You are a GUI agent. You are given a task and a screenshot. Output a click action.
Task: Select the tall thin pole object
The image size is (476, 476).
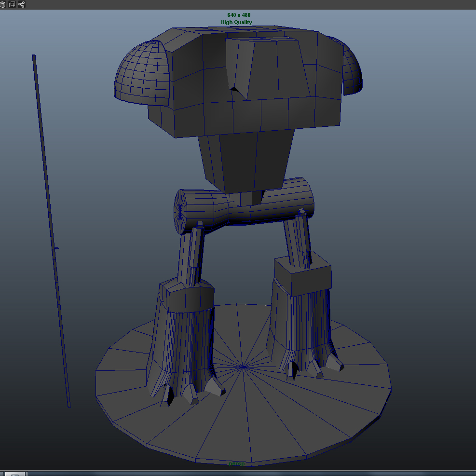coord(51,231)
